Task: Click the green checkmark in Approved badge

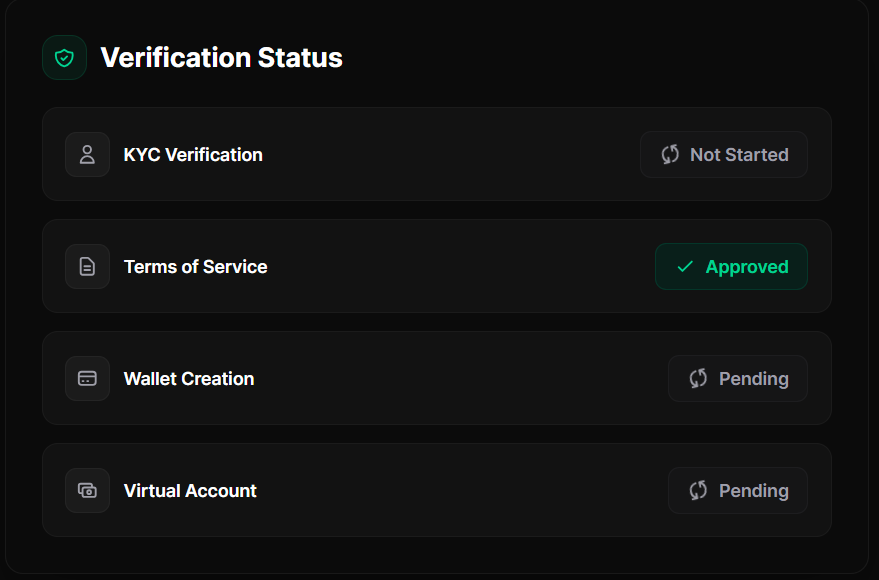Action: (x=684, y=266)
